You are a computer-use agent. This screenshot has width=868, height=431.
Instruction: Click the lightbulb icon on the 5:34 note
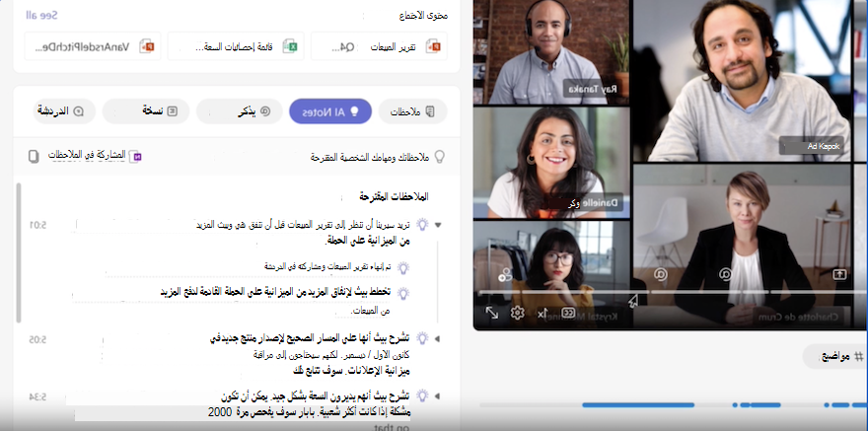[422, 395]
